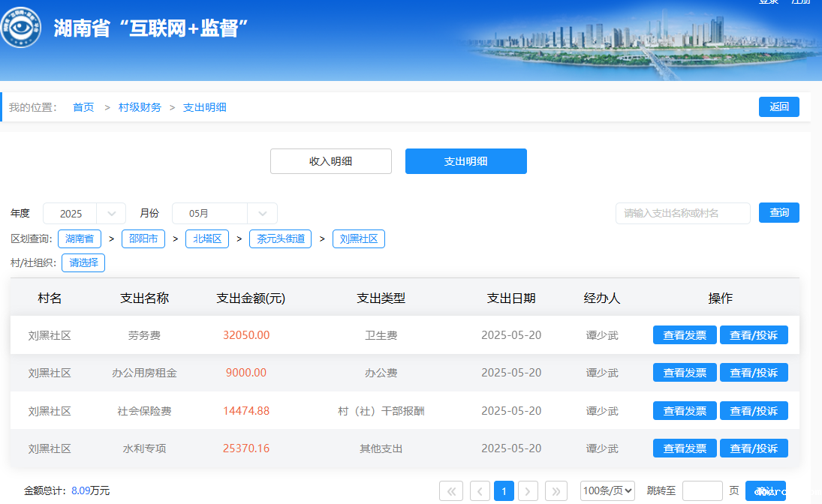Click the next page arrow
Screen dimensions: 822x504
pos(528,491)
